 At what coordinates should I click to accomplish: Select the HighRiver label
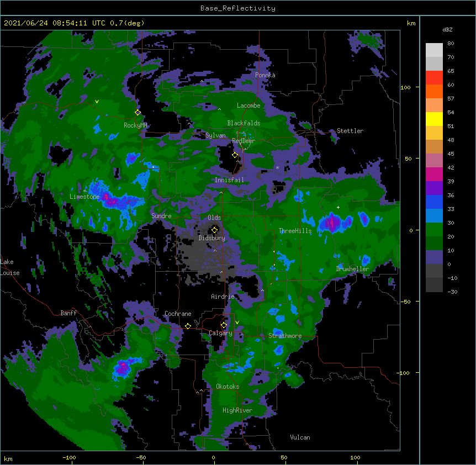tap(237, 410)
